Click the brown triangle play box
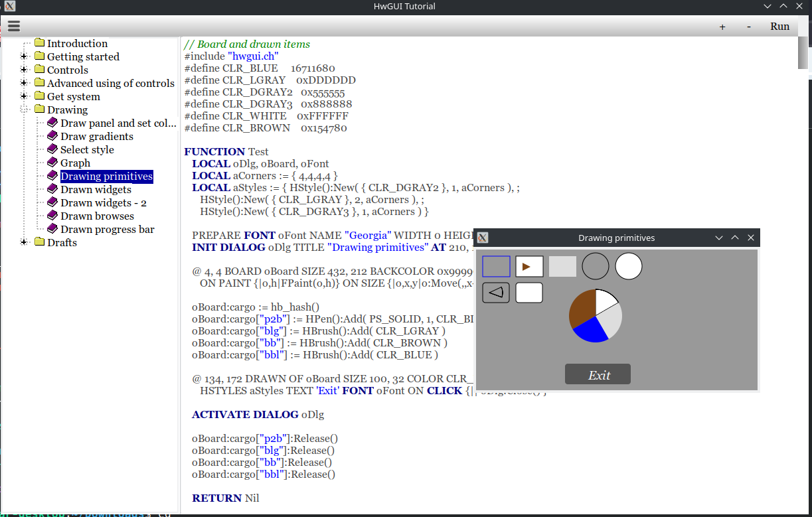This screenshot has width=812, height=517. tap(529, 266)
